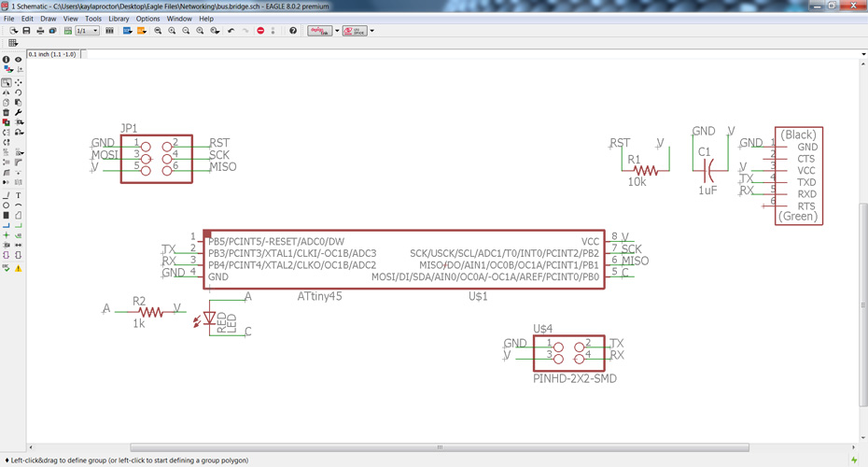This screenshot has height=467, width=868.
Task: Open the Edit menu
Action: tap(27, 19)
